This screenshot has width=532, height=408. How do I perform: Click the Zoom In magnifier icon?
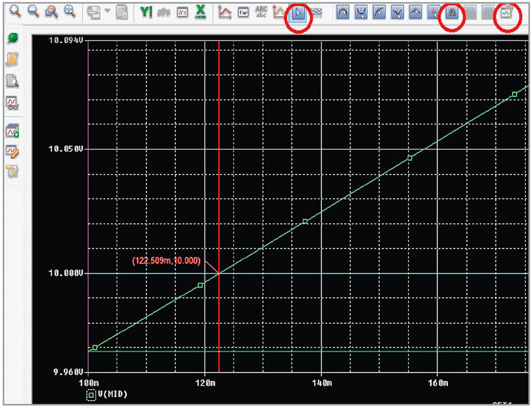point(15,12)
